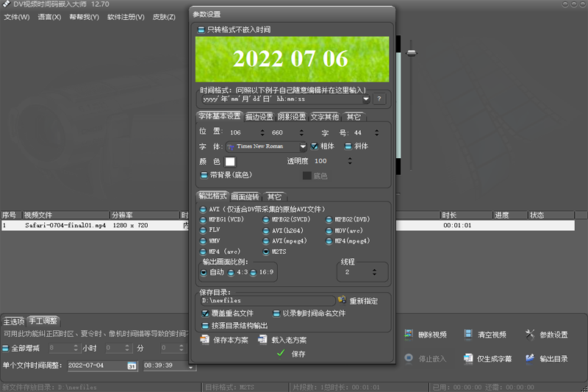588x392 pixels.
Task: Open the 线程 thread count dropdown
Action: tap(375, 272)
